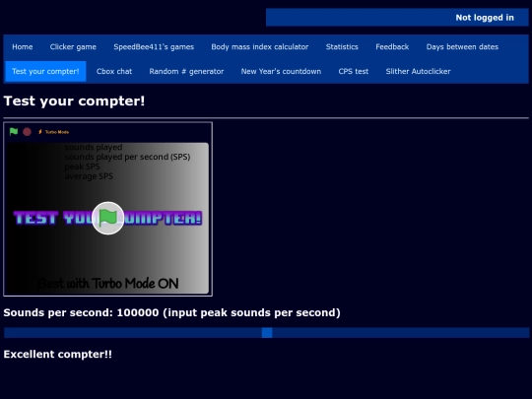Click the Not logged in status

(485, 18)
